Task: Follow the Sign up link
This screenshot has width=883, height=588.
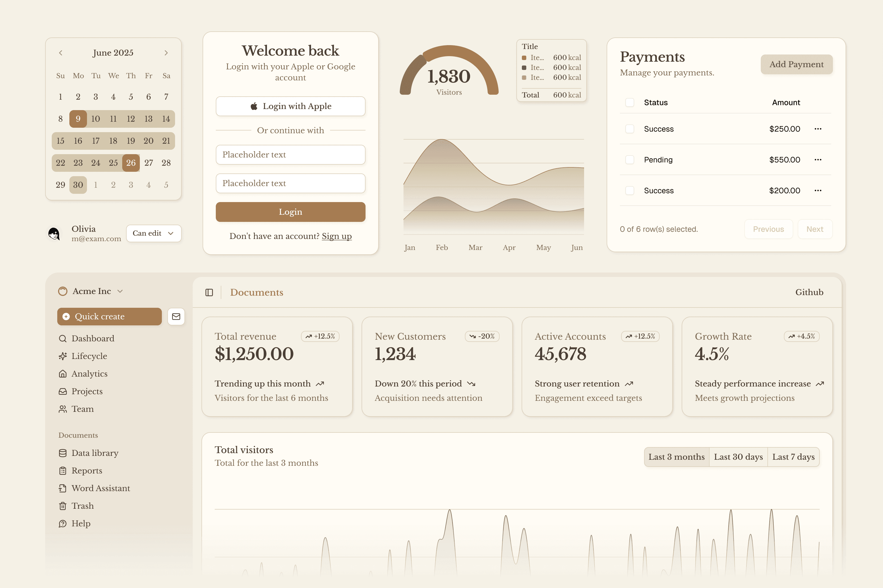Action: tap(336, 236)
